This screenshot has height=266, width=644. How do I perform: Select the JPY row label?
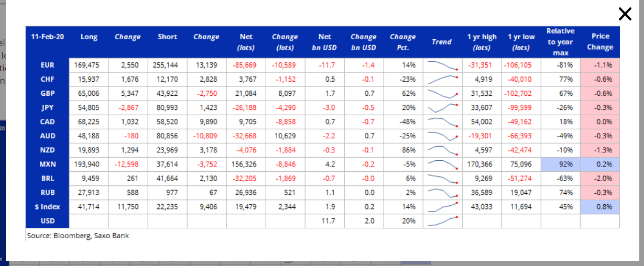[48, 108]
